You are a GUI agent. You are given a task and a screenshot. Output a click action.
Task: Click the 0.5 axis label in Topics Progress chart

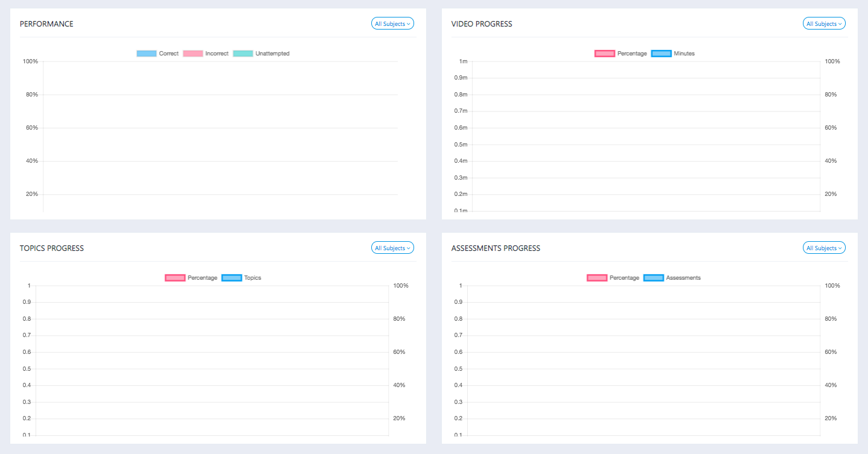click(27, 369)
